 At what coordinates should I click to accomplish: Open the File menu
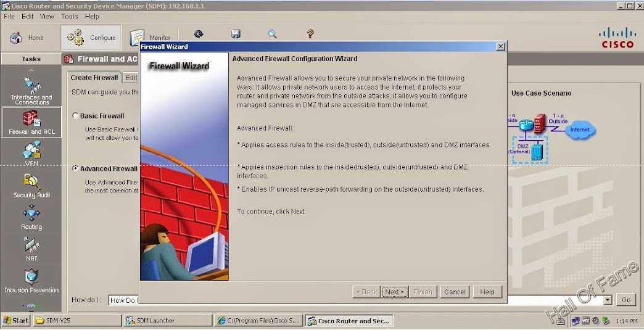point(9,17)
